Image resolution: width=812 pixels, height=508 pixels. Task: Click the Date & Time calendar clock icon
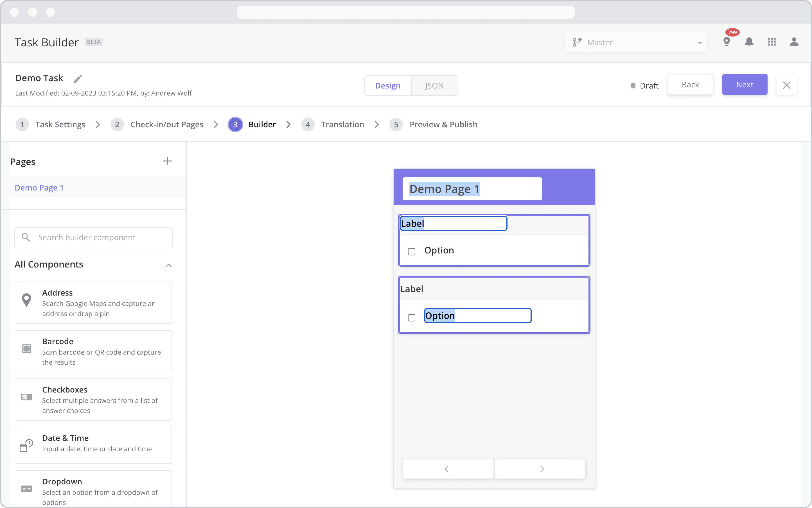click(x=26, y=445)
